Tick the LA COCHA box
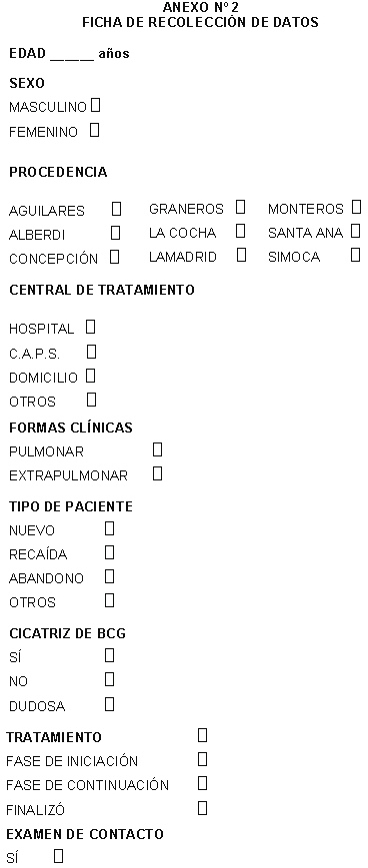 (241, 231)
